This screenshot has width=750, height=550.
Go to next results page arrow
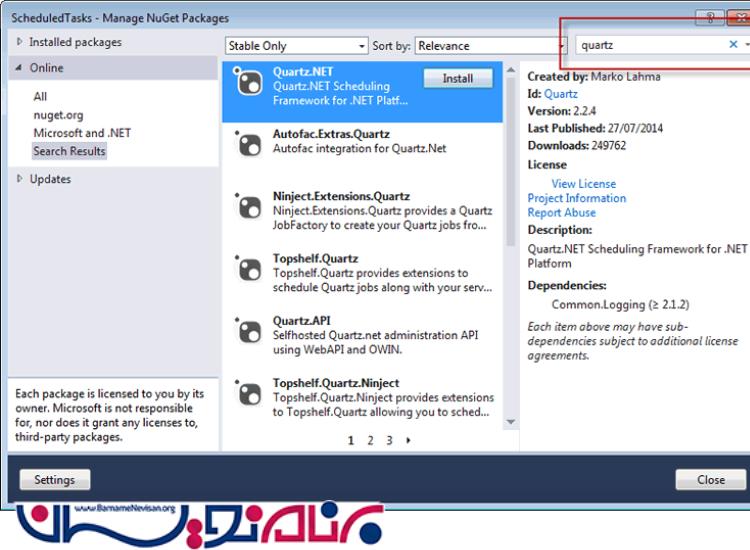point(409,440)
